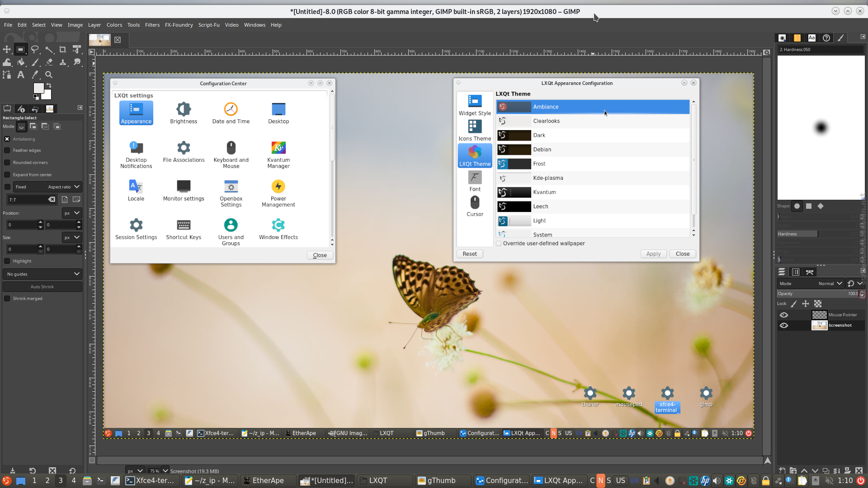This screenshot has width=868, height=488.
Task: Set selection mode to Intersect
Action: tap(57, 127)
